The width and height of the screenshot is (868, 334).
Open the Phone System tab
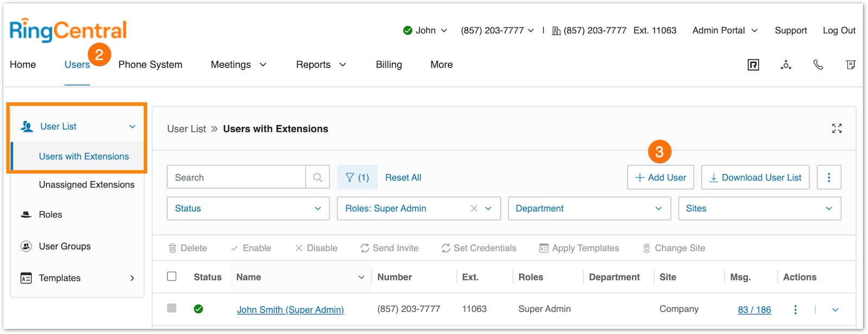click(150, 65)
